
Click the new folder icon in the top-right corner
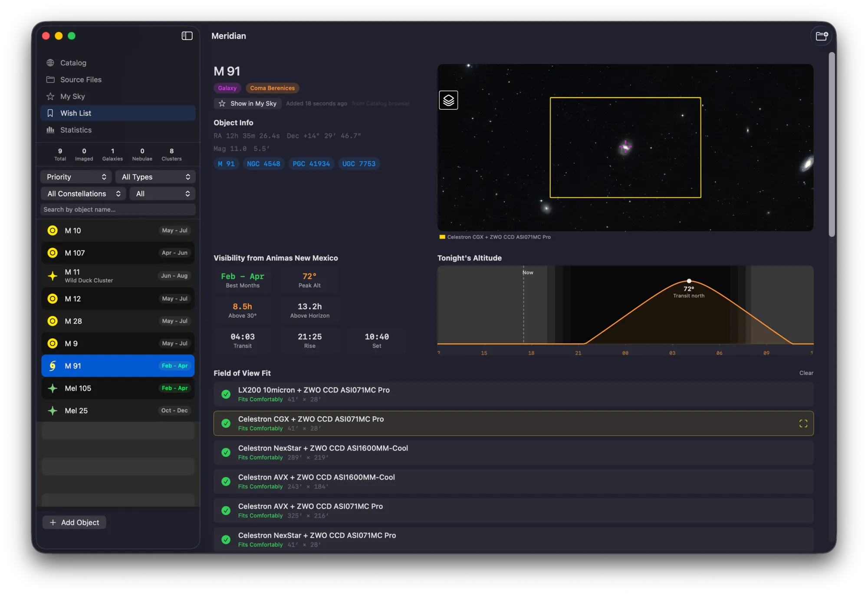click(822, 36)
